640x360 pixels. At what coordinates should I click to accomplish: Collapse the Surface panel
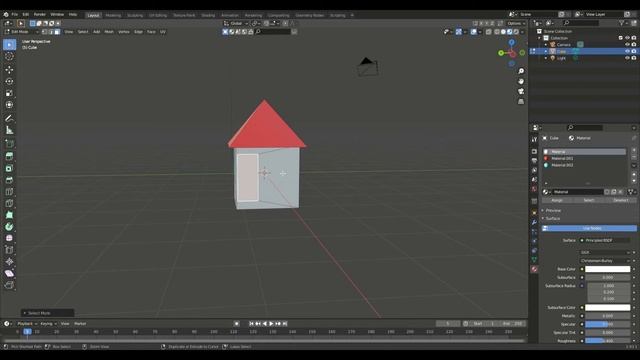coord(553,218)
